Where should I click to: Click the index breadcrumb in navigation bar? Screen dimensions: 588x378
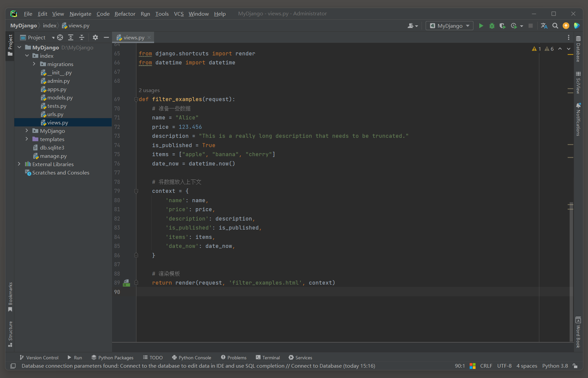click(50, 26)
